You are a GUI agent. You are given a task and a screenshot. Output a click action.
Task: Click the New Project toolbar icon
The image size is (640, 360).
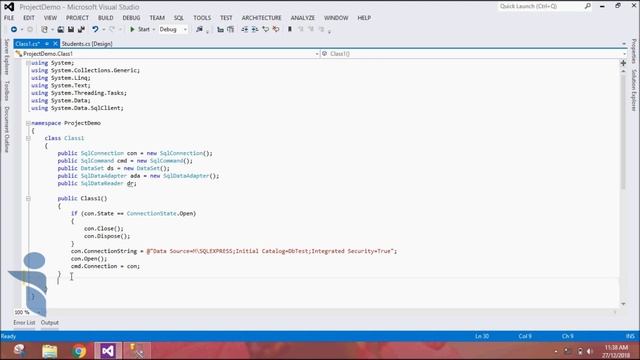(x=44, y=29)
